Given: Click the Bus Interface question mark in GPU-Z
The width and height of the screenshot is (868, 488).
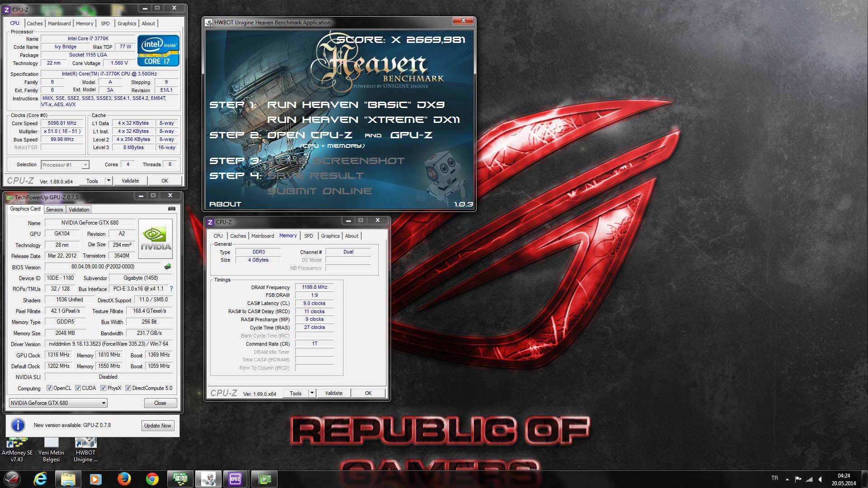Looking at the screenshot, I should point(171,289).
